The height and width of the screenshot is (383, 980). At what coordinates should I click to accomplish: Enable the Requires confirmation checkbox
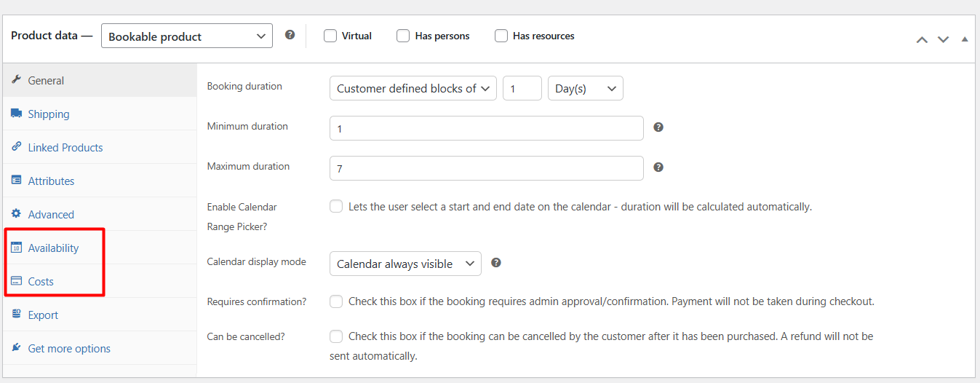[336, 301]
